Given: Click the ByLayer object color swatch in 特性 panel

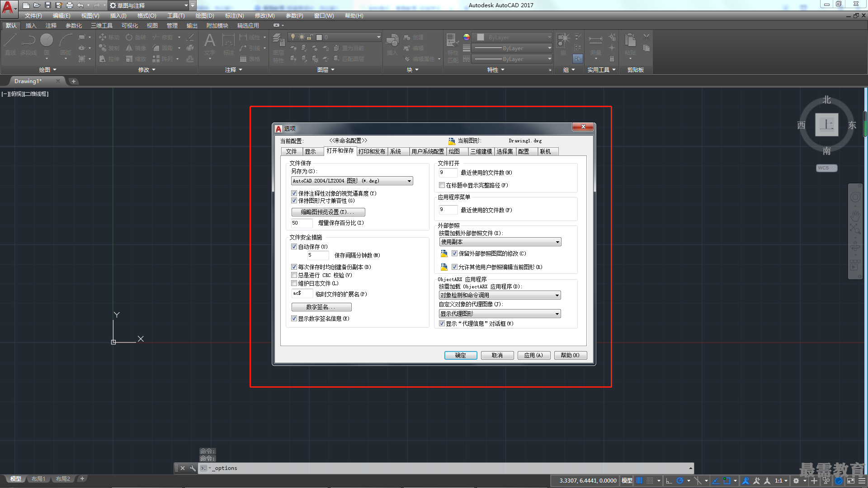Looking at the screenshot, I should coord(481,38).
